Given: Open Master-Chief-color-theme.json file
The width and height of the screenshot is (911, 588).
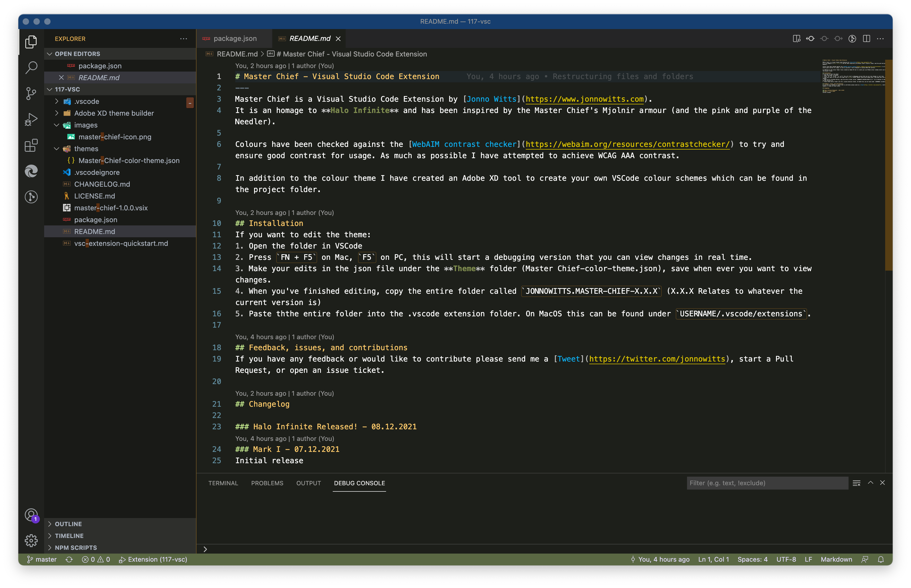Looking at the screenshot, I should (120, 160).
